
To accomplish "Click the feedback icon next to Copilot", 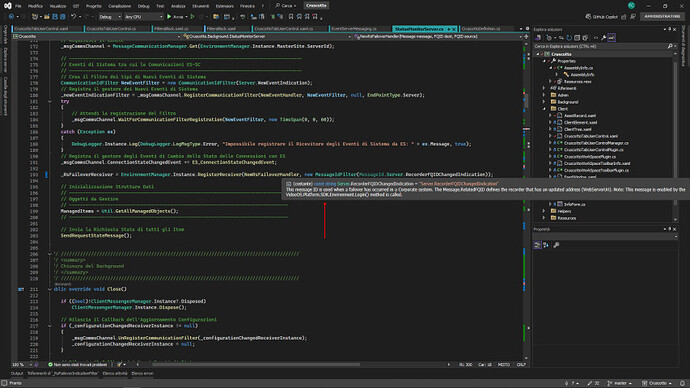I will [x=633, y=17].
